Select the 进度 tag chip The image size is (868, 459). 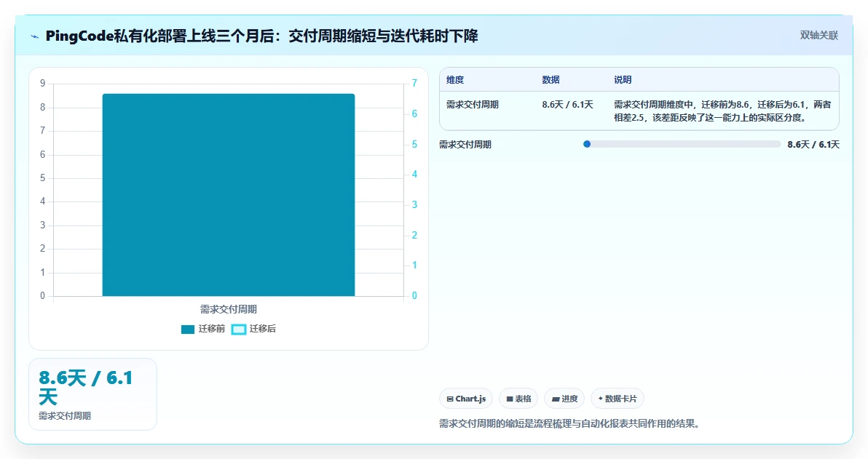point(564,399)
